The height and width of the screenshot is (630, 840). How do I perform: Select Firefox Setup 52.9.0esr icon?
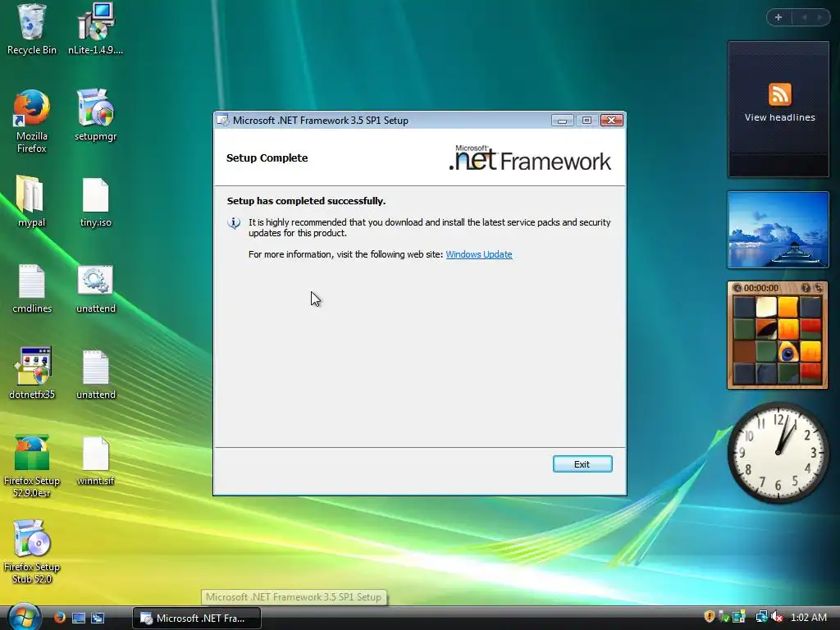click(x=31, y=466)
